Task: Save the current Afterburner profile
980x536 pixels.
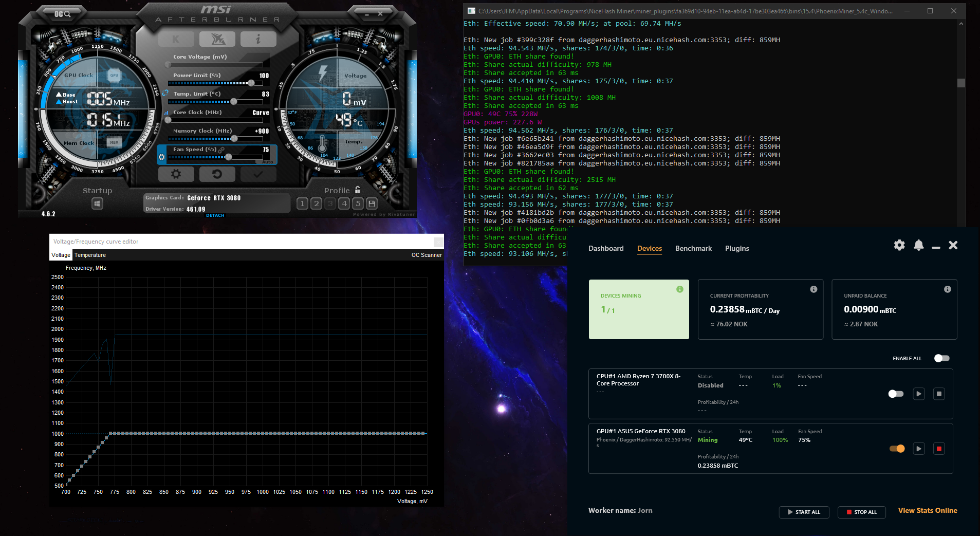Action: 372,204
